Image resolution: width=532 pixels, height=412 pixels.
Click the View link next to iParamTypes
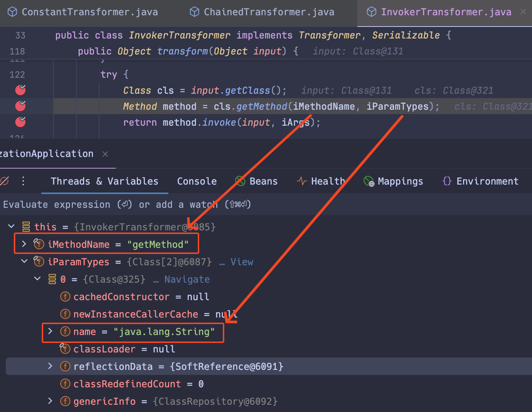point(242,262)
